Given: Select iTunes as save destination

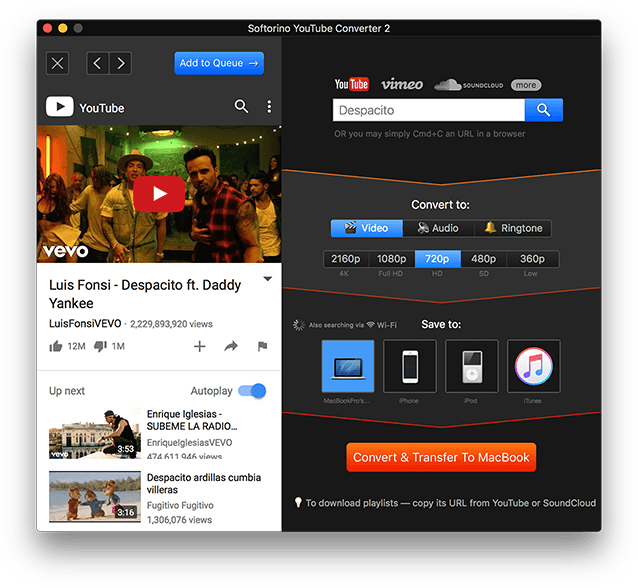Looking at the screenshot, I should (533, 366).
